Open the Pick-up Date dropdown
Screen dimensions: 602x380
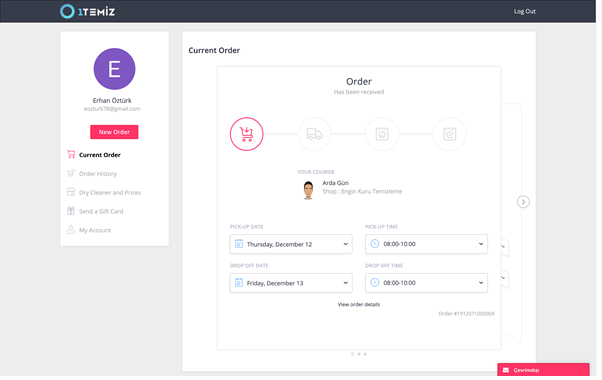291,244
